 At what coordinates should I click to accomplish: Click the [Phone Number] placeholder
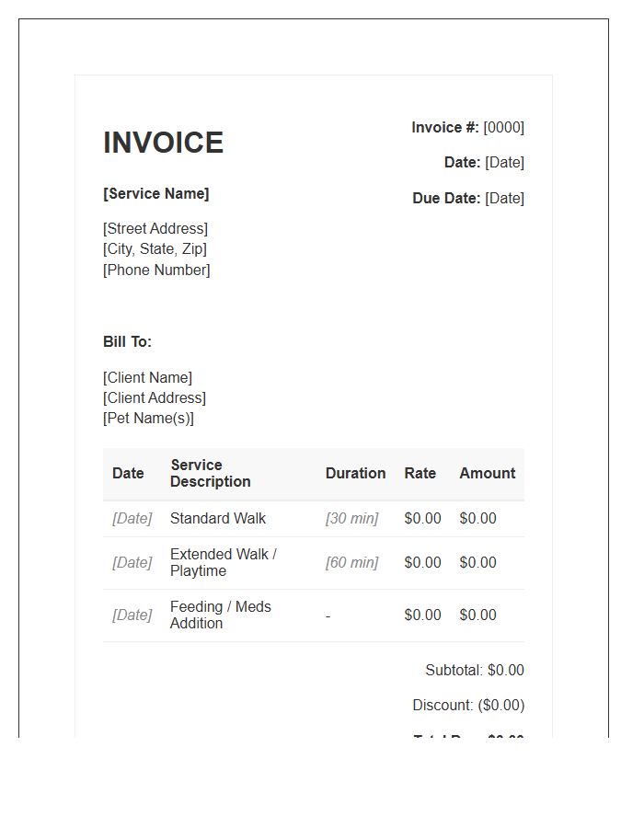pos(156,270)
